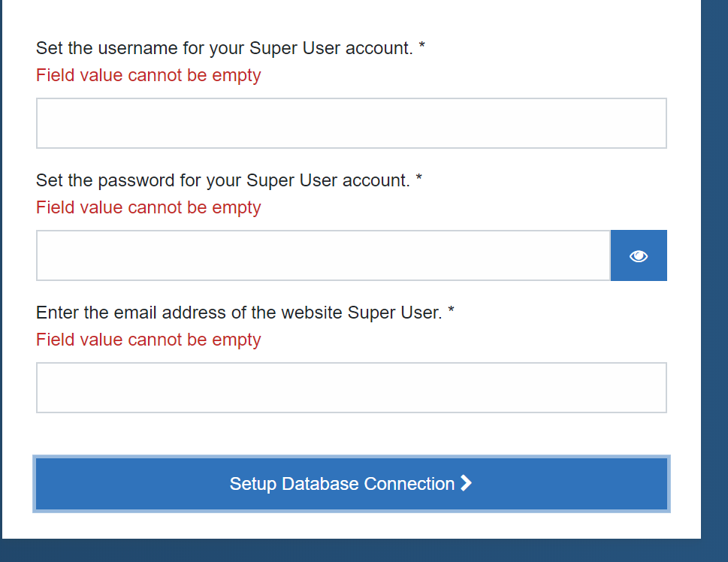Viewport: 728px width, 562px height.
Task: Click white space between email field and Setup button
Action: click(352, 434)
